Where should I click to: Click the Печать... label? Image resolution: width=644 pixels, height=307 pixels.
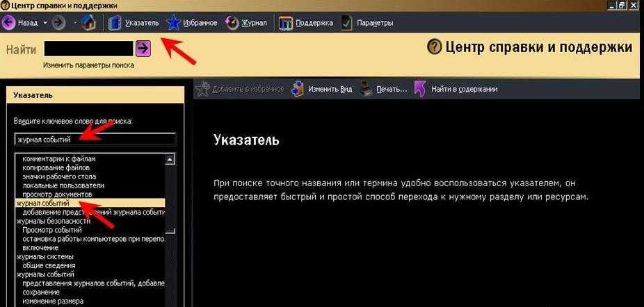pyautogui.click(x=392, y=89)
